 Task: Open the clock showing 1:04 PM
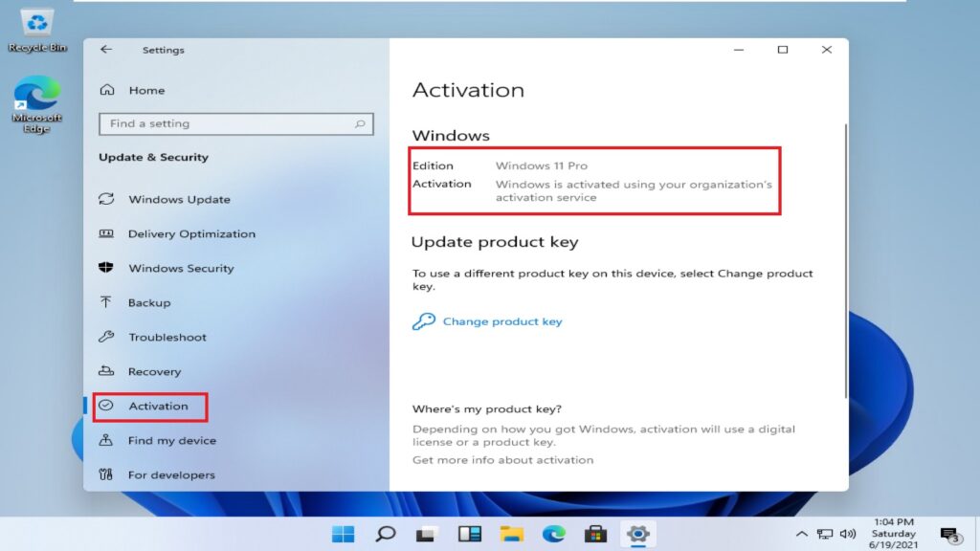(894, 534)
